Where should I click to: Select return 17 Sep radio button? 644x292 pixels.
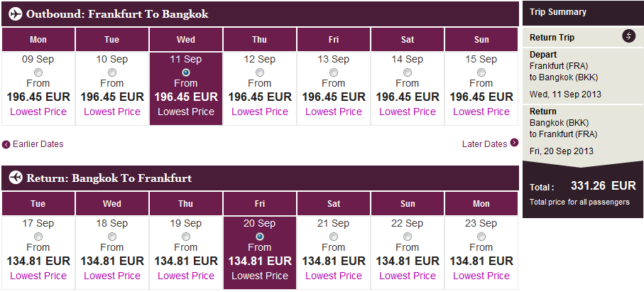pyautogui.click(x=38, y=237)
